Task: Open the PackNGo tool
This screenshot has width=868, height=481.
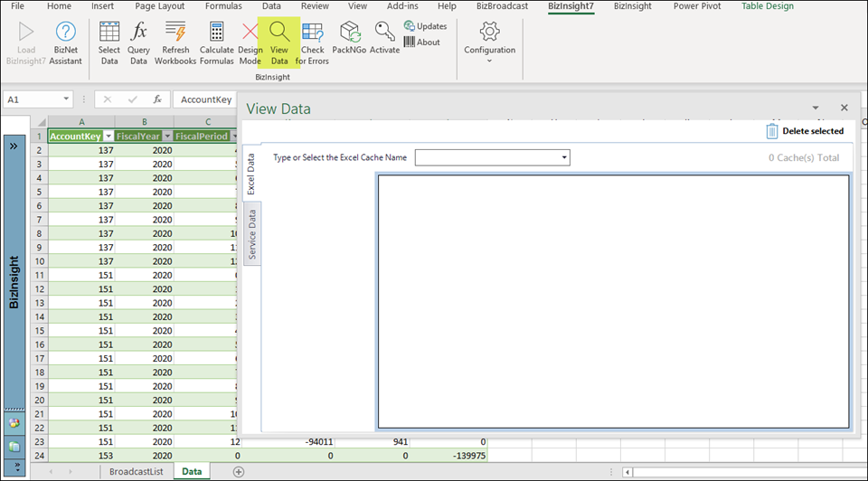Action: pyautogui.click(x=349, y=38)
